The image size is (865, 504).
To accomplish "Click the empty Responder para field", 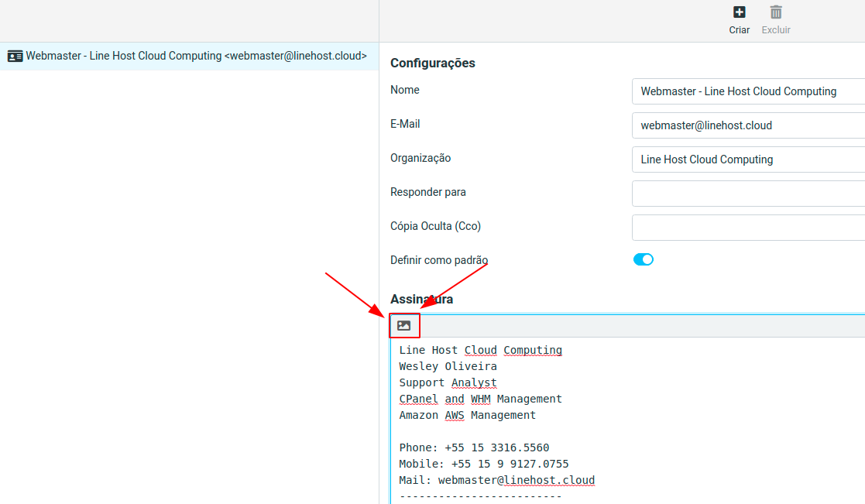I will (x=747, y=194).
